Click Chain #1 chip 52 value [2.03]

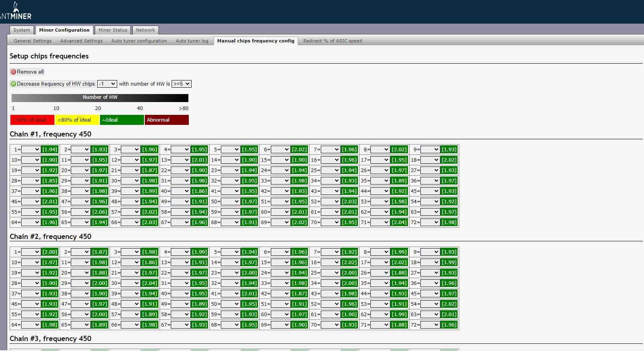point(349,202)
